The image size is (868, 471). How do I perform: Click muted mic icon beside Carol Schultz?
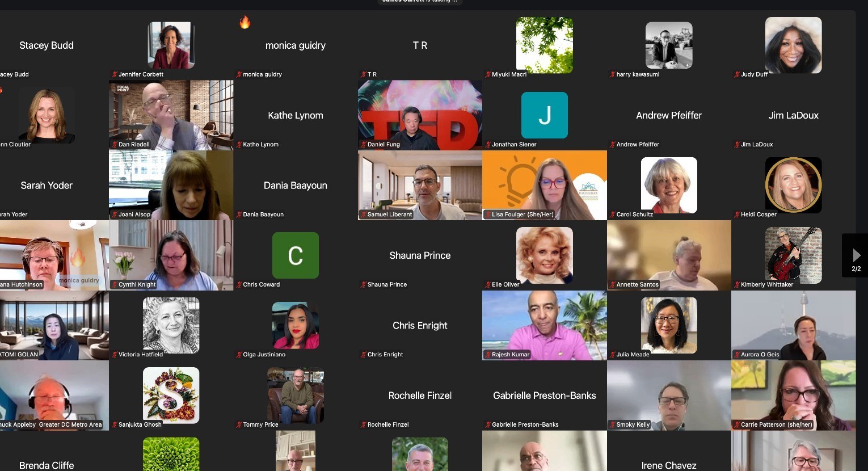[x=613, y=215]
